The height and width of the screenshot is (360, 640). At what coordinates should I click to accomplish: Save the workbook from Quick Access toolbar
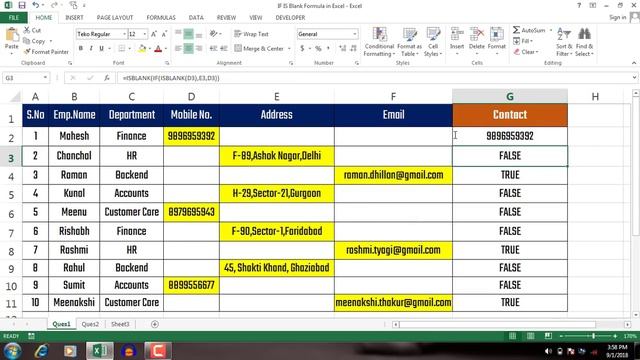22,5
